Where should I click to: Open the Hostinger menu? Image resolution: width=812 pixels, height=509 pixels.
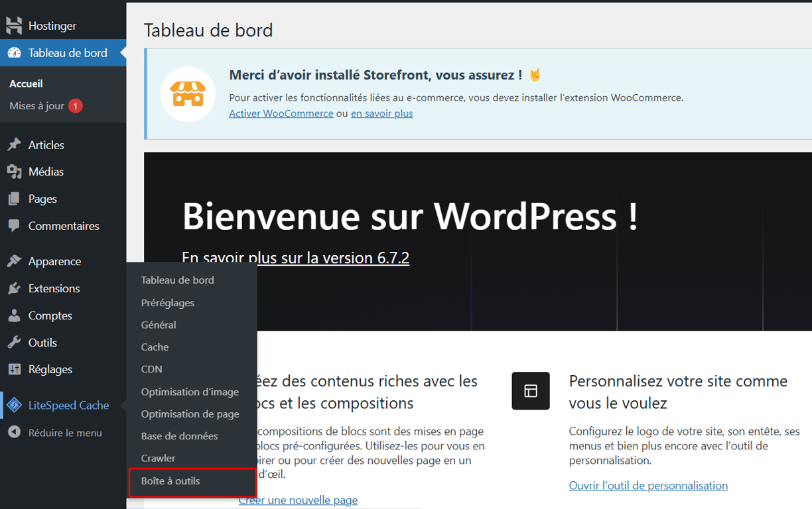pos(63,26)
